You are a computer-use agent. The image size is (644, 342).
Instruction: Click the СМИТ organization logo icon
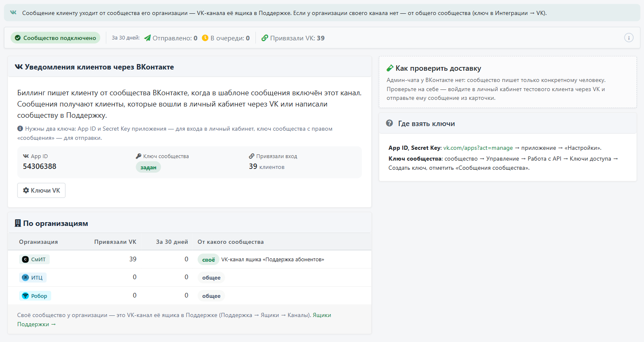[25, 259]
